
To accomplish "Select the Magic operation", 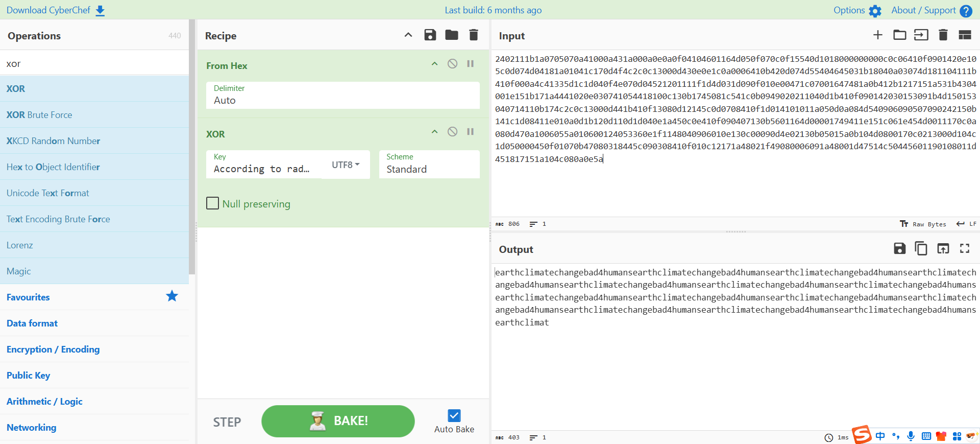I will click(94, 271).
